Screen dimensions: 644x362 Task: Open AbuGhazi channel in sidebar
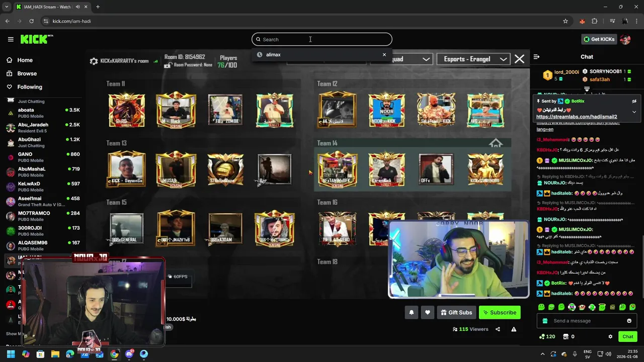(43, 142)
